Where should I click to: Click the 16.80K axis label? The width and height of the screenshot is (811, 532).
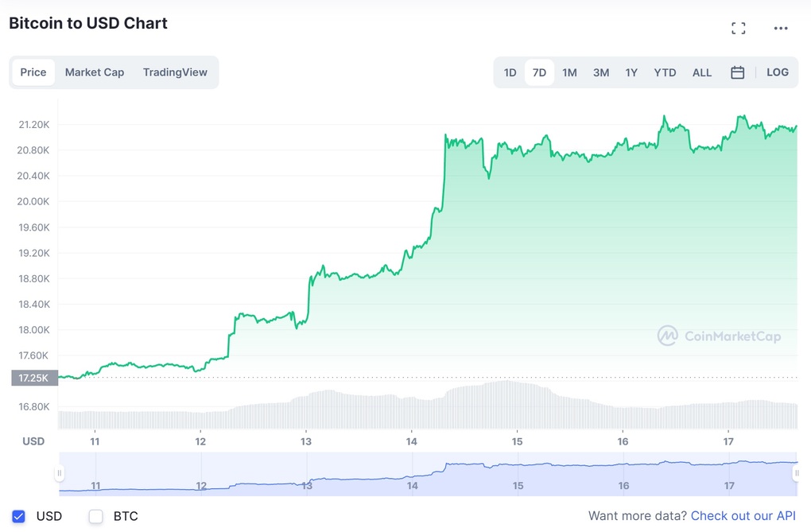click(34, 407)
